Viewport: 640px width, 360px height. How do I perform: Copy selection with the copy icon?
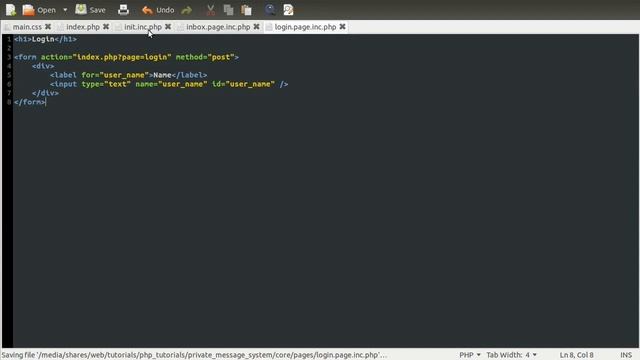click(x=229, y=10)
